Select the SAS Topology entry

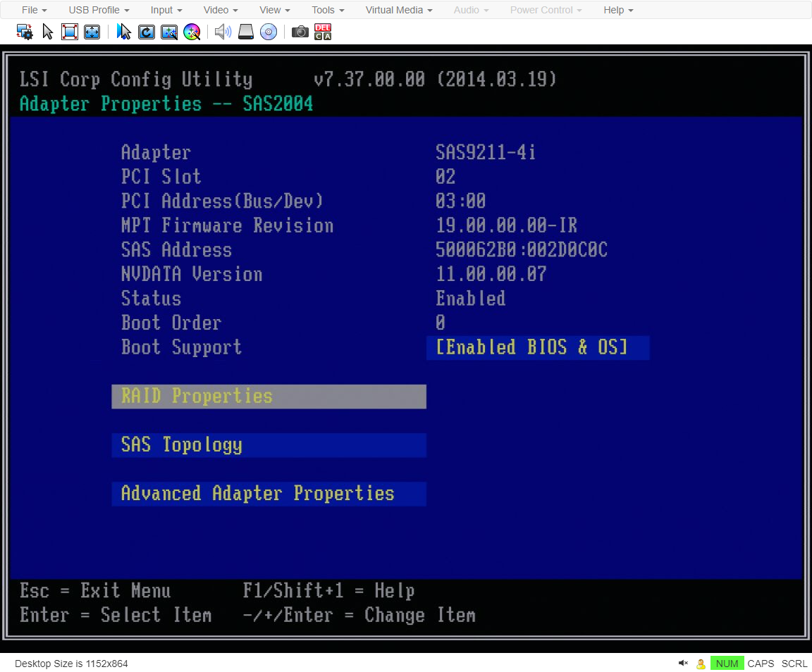(269, 445)
